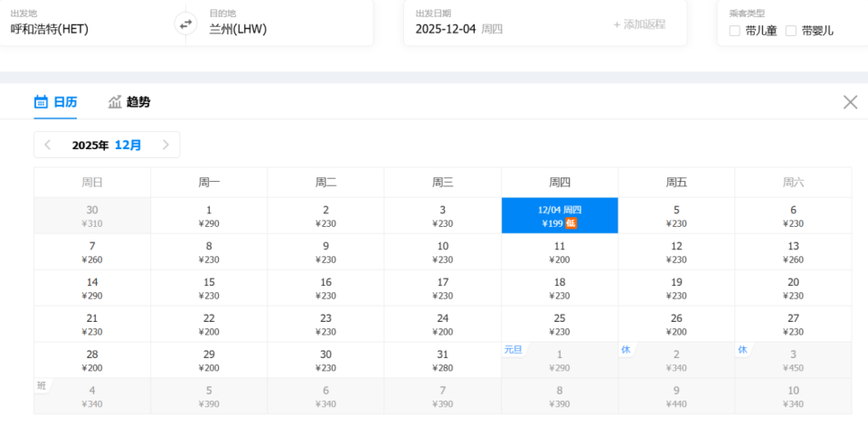This screenshot has height=435, width=868.
Task: Click the orange 低 low-price badge
Action: coord(571,223)
